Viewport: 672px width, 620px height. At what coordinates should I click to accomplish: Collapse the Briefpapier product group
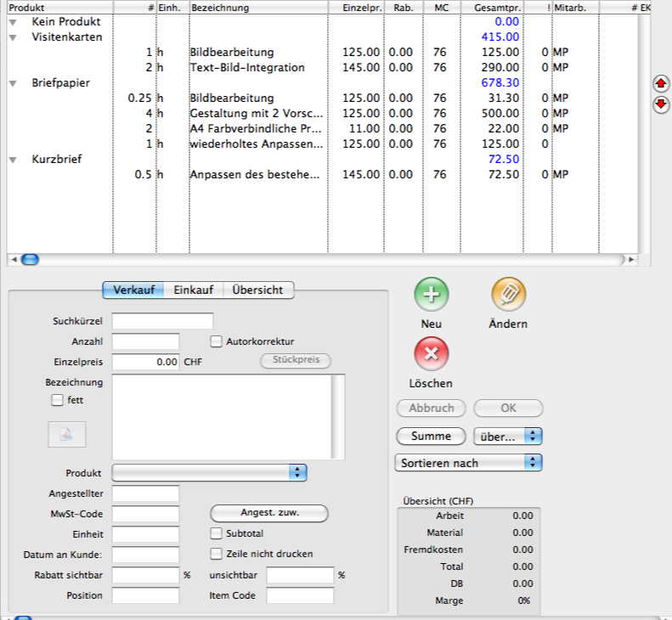13,83
